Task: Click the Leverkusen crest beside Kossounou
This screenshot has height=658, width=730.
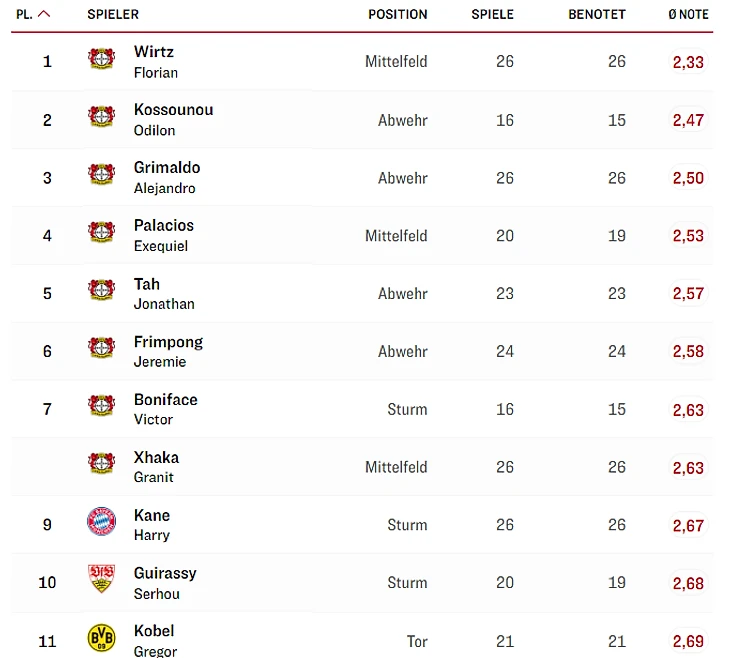Action: pyautogui.click(x=102, y=117)
